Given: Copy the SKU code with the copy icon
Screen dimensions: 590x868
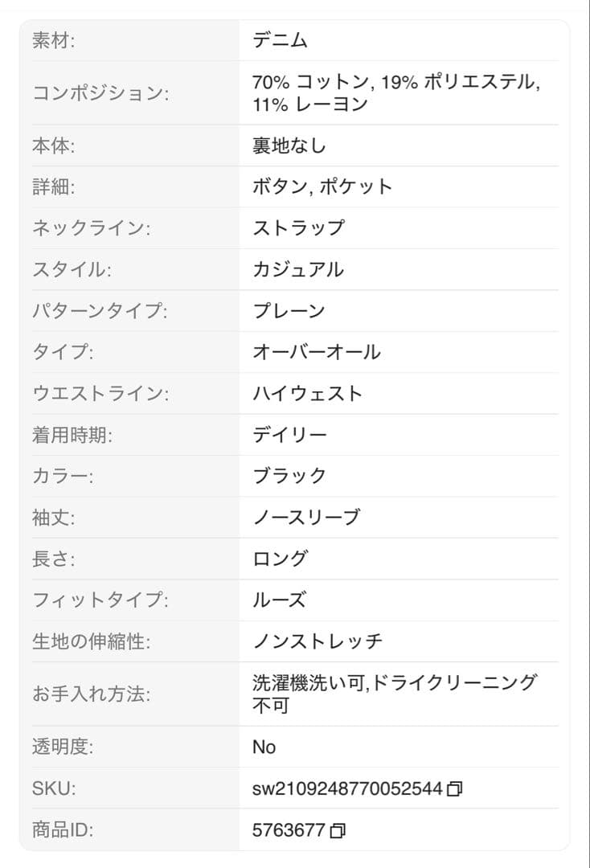Looking at the screenshot, I should [x=455, y=789].
